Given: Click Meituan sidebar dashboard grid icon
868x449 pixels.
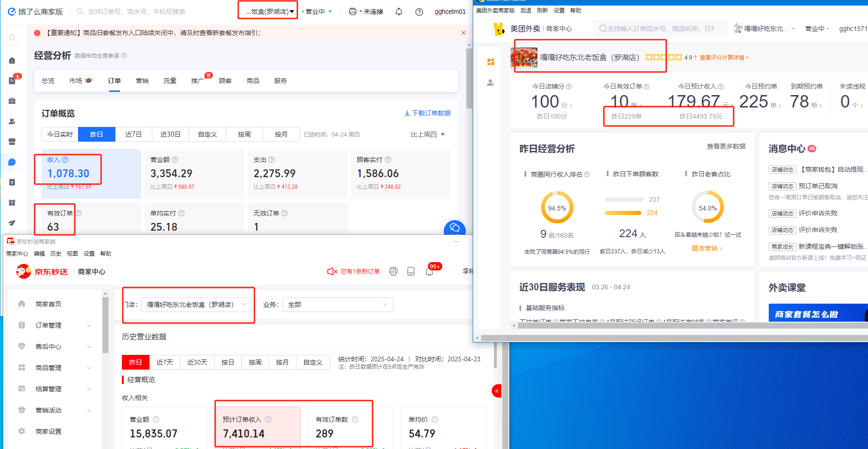Looking at the screenshot, I should (491, 62).
